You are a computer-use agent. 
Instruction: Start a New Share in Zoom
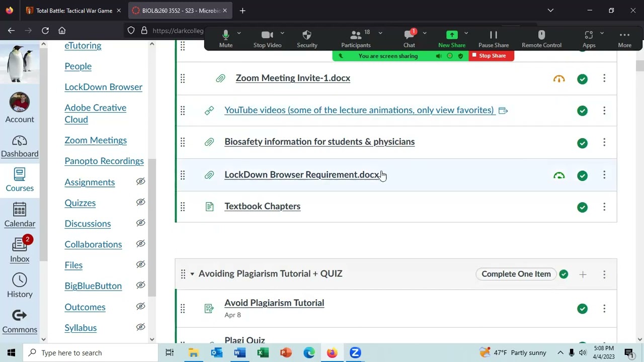point(452,39)
